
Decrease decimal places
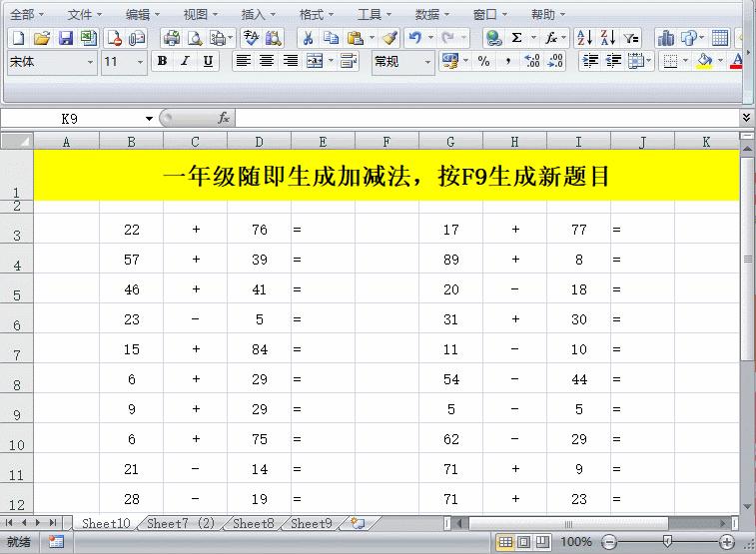point(555,61)
